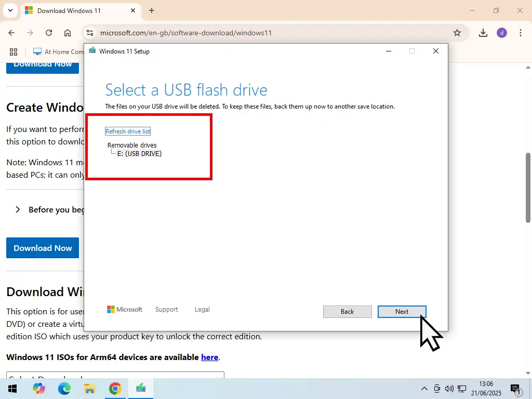The image size is (532, 399).
Task: Click the Next button in Setup
Action: [x=402, y=312]
